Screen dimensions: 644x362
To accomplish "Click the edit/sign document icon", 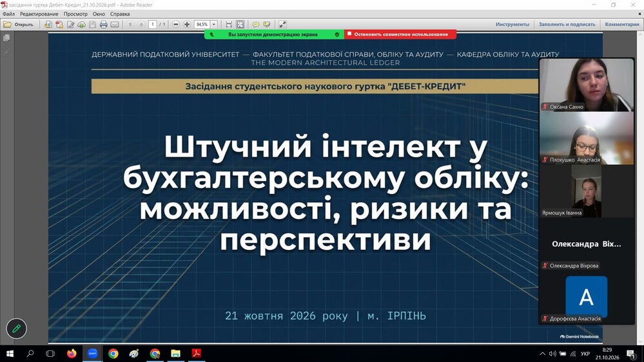I will click(x=71, y=24).
